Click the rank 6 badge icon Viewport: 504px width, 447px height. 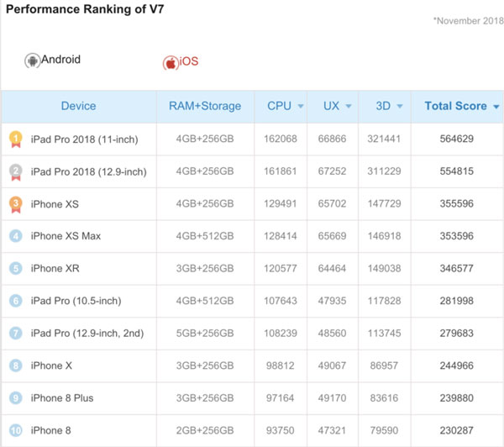pos(16,301)
